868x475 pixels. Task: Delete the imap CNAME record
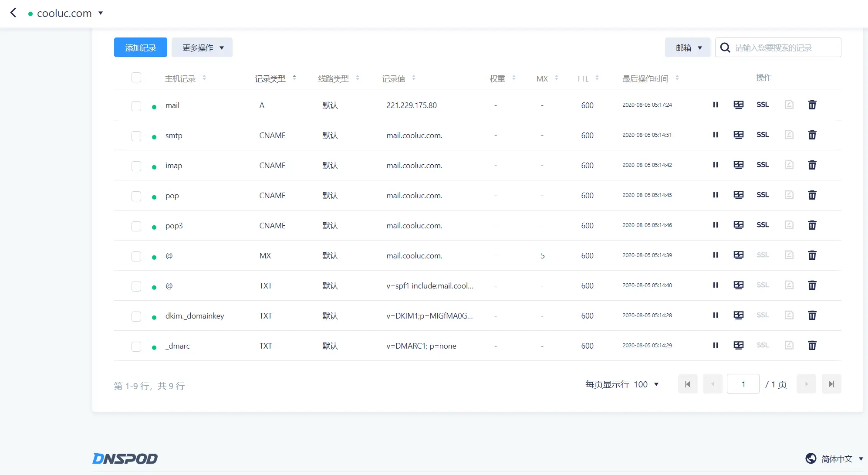point(812,165)
